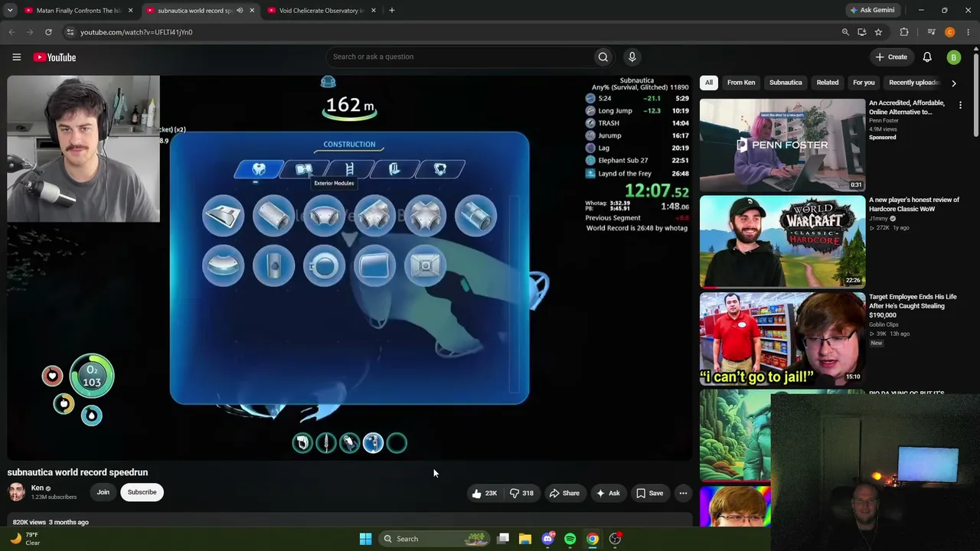The height and width of the screenshot is (551, 980).
Task: Open the Chrome three-dot menu
Action: click(969, 32)
